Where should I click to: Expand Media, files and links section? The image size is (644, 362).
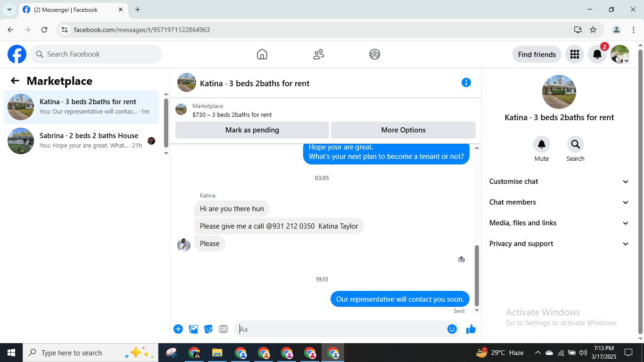coord(559,223)
